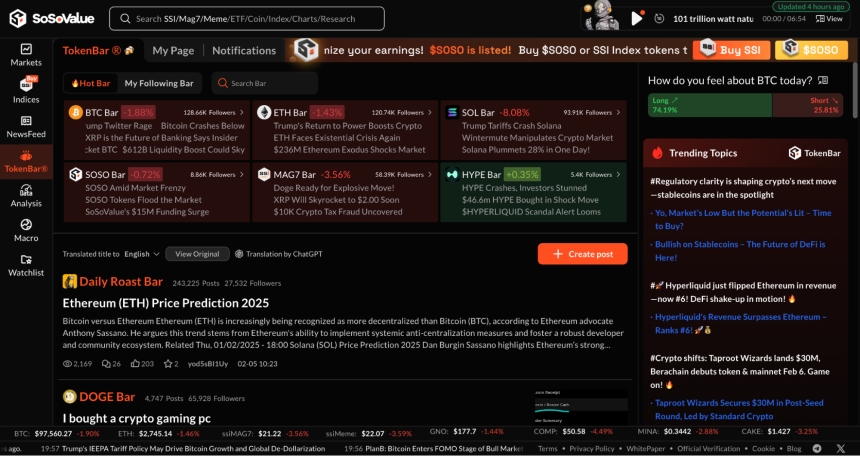Open comments icon showing 26
Viewport: 860px width, 456px height.
coord(106,364)
